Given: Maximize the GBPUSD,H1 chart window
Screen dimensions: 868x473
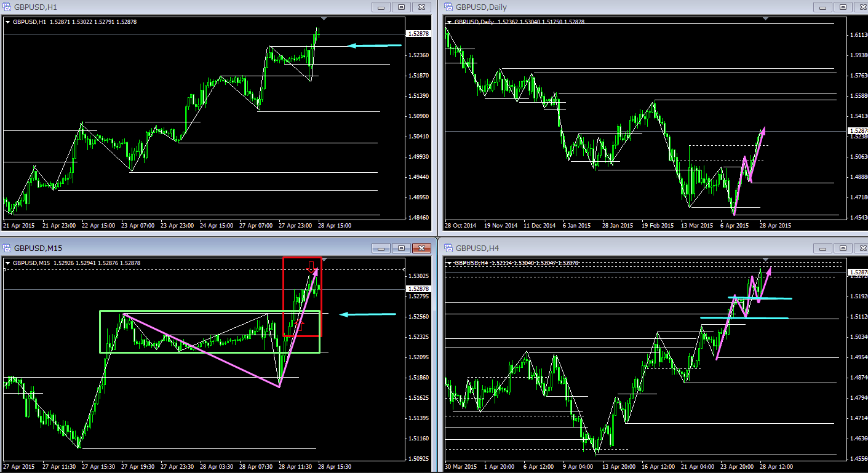Looking at the screenshot, I should [x=401, y=7].
